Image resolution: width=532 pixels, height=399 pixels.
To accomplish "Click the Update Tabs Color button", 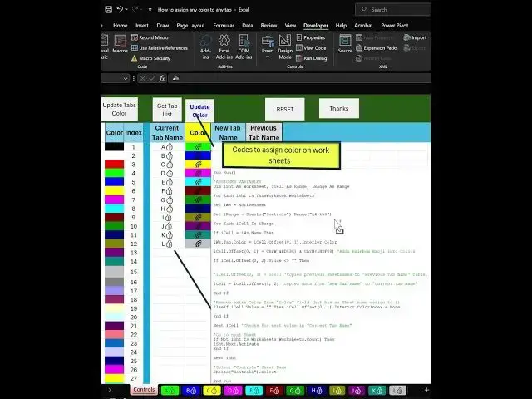I will (120, 109).
